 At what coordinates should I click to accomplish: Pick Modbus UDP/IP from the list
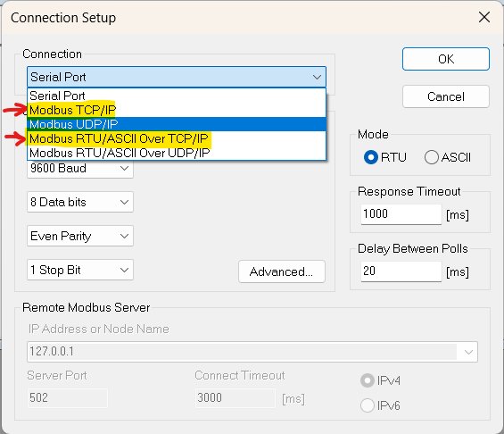[x=177, y=124]
